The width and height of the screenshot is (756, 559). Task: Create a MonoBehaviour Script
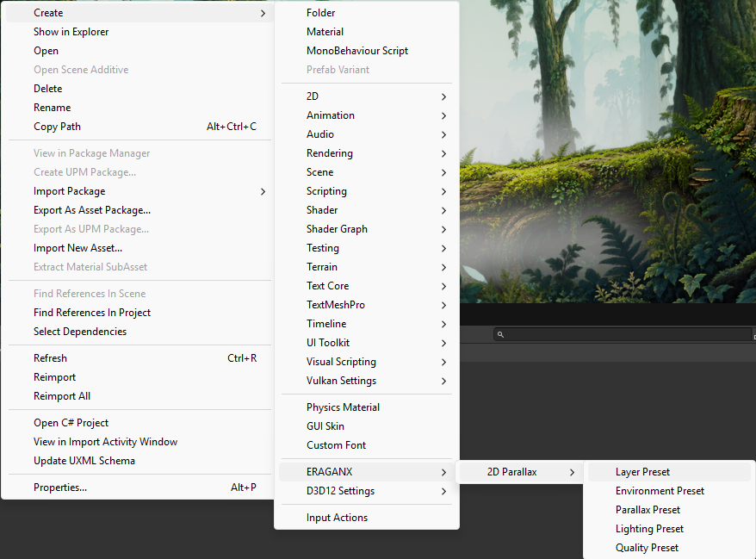pyautogui.click(x=367, y=51)
